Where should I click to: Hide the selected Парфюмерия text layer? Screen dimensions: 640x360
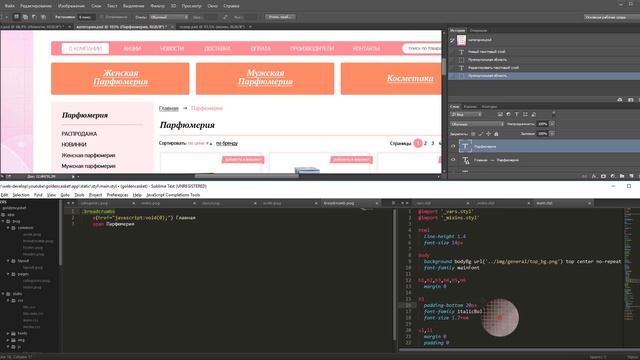(453, 146)
